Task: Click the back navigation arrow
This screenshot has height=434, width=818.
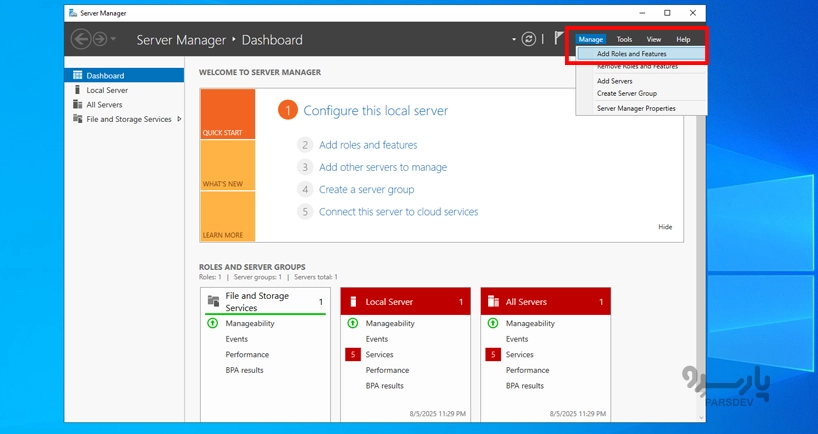Action: (x=81, y=39)
